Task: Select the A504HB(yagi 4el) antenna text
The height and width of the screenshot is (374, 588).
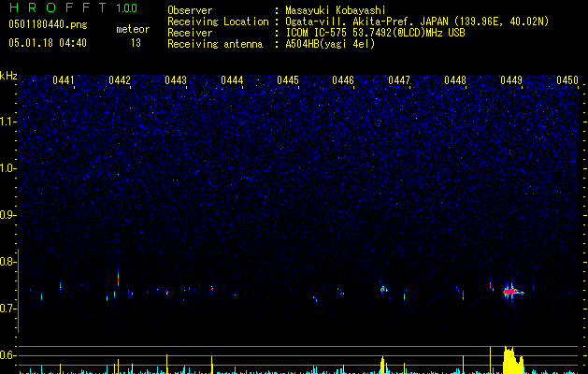Action: (330, 44)
